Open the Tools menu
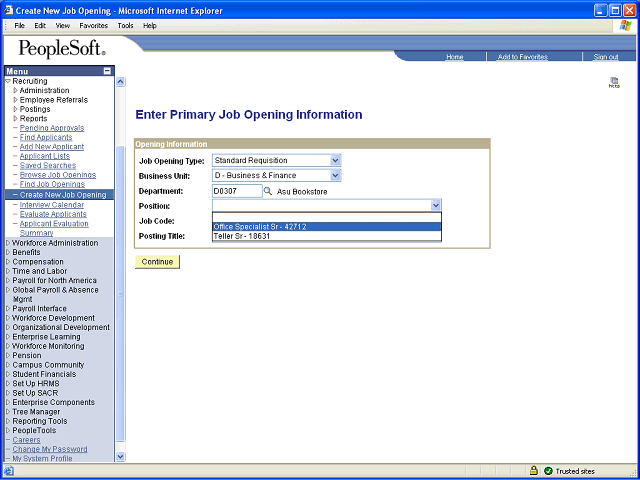The image size is (640, 480). tap(125, 26)
